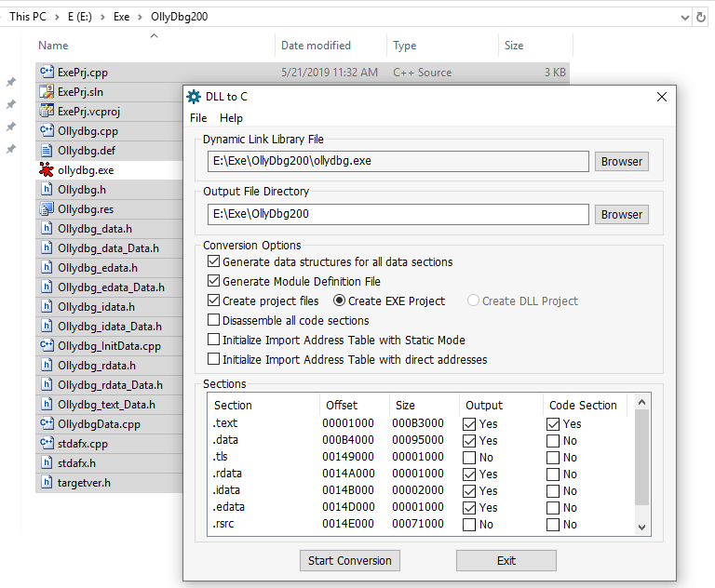Viewport: 715px width, 588px height.
Task: Toggle Generate data structures for all data sections
Action: pos(213,261)
